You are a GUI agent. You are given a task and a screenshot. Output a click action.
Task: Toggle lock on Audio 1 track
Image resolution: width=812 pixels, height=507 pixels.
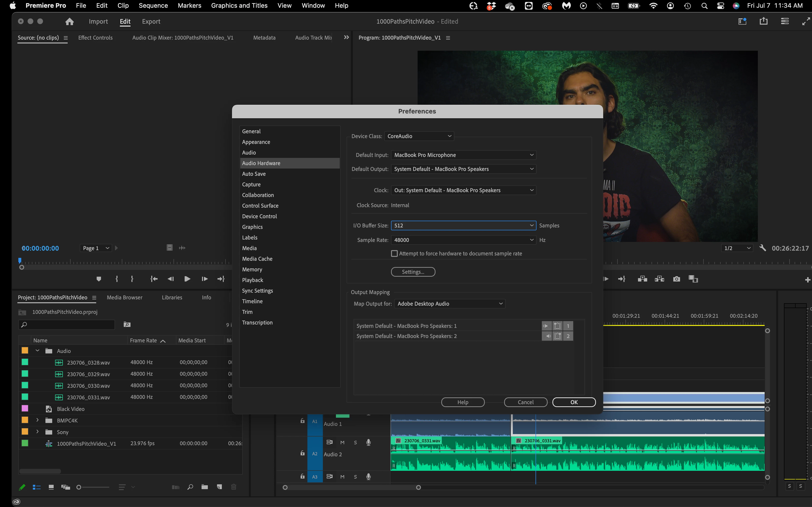[x=302, y=421]
